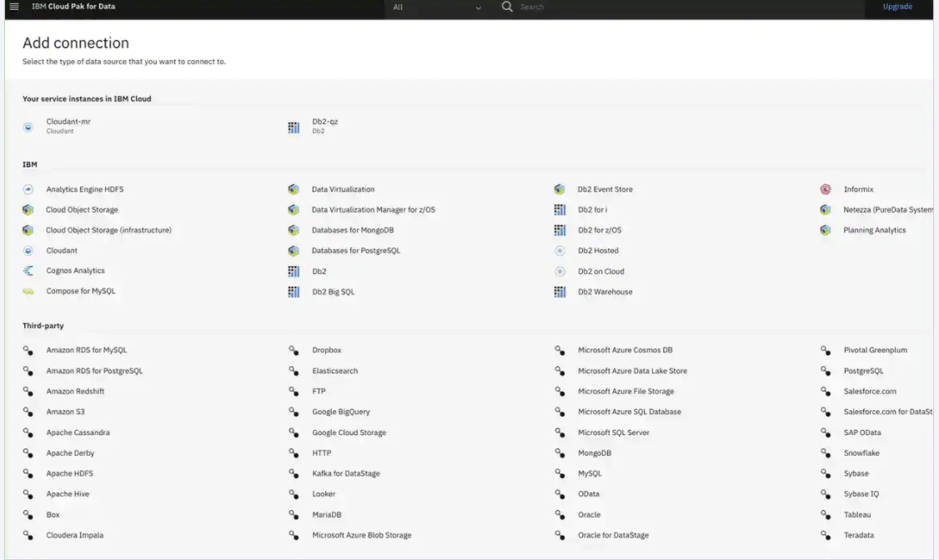Select the Db2 for i icon

click(x=560, y=210)
